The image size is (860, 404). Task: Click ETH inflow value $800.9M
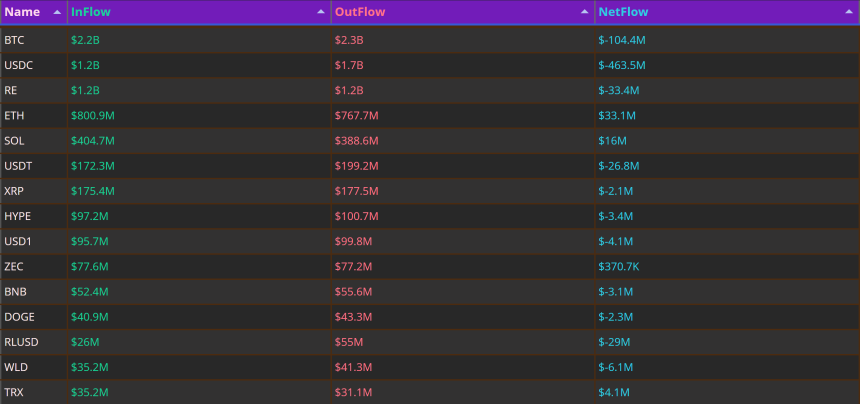[x=93, y=116]
